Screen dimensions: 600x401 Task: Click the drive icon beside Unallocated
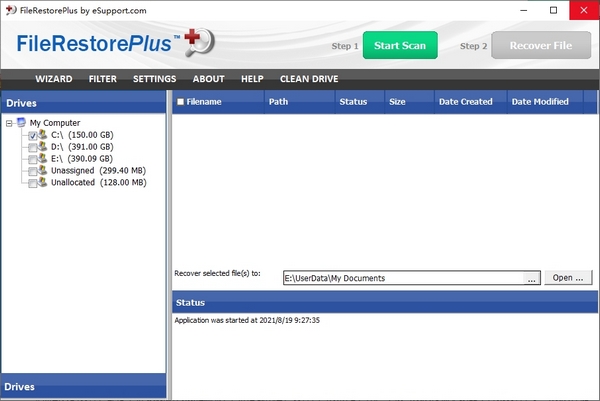pyautogui.click(x=42, y=182)
